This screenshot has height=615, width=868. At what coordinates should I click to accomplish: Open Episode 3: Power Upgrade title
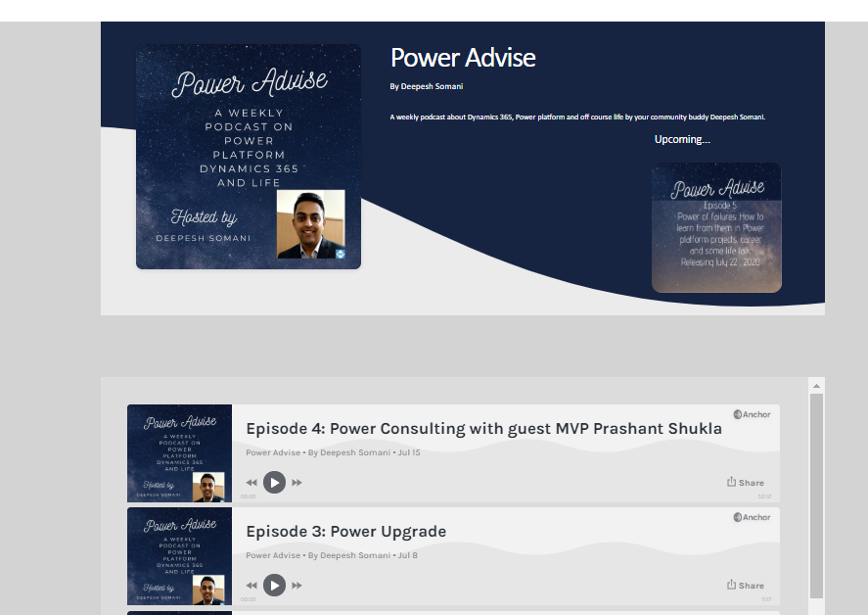click(x=345, y=532)
